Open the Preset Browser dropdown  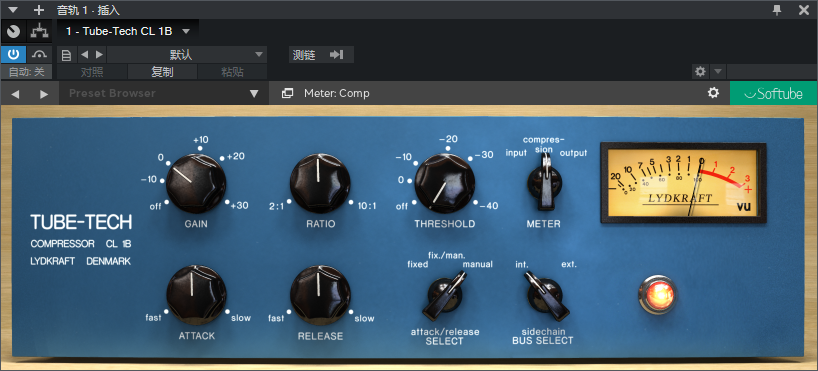pyautogui.click(x=163, y=93)
